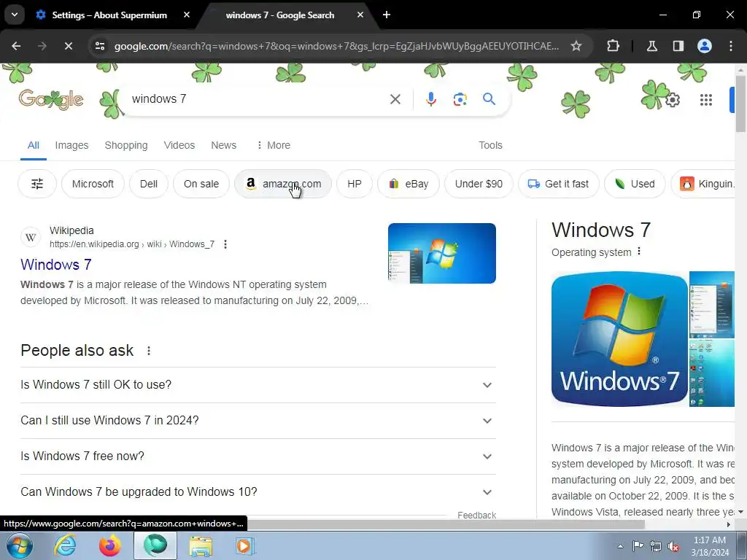The width and height of the screenshot is (747, 560).
Task: Click the Feedback link
Action: coord(476,516)
